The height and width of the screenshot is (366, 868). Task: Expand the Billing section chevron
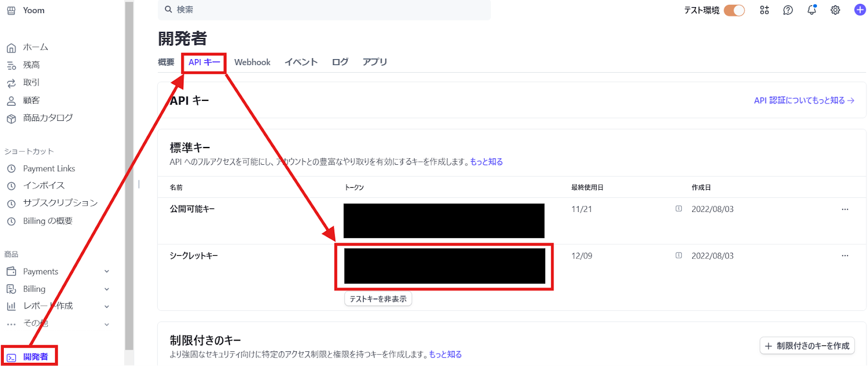[x=107, y=289]
